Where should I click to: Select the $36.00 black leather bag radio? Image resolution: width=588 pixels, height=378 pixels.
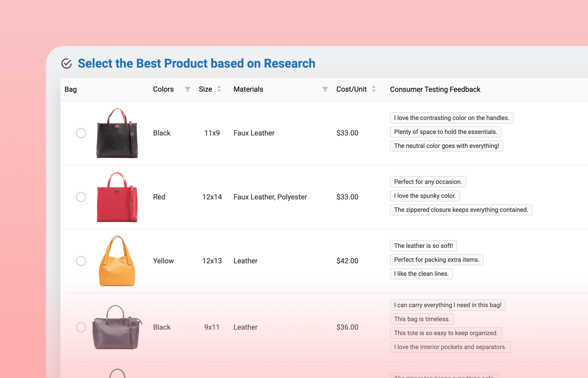(81, 327)
